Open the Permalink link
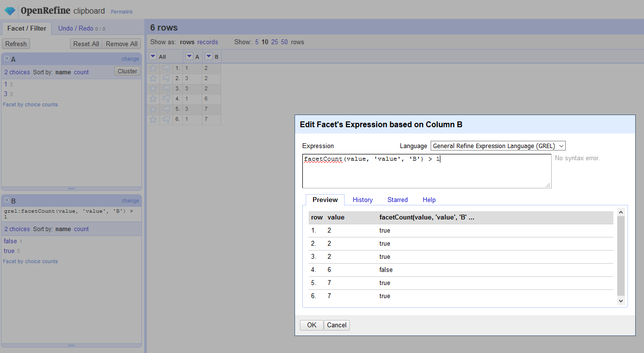The image size is (644, 353). click(122, 12)
